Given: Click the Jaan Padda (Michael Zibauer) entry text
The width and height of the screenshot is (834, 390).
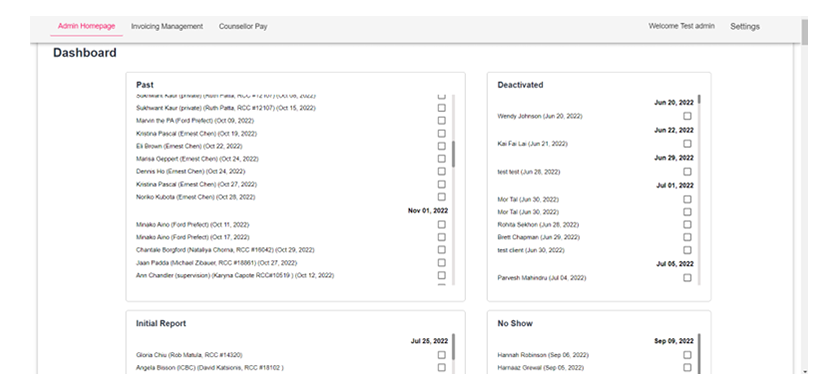Looking at the screenshot, I should coord(216,263).
